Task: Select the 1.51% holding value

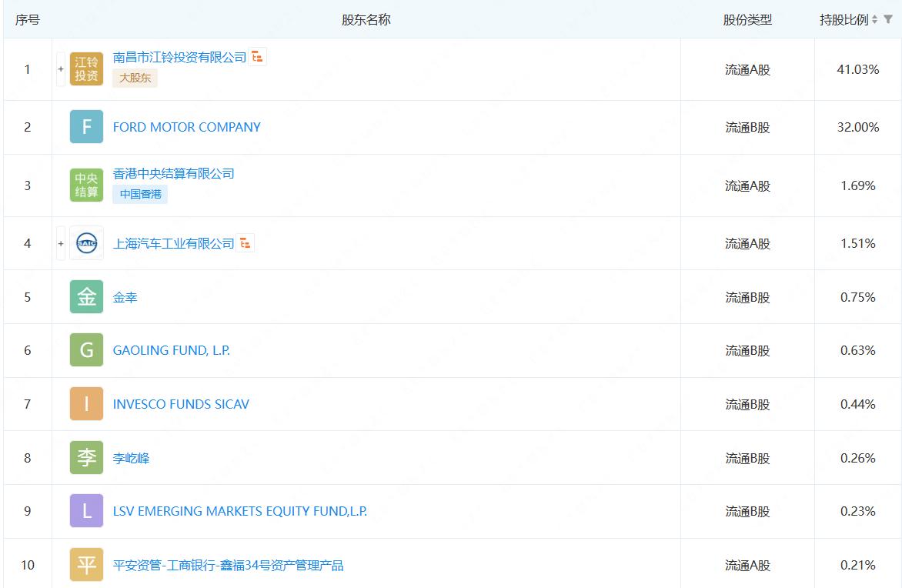Action: [857, 243]
